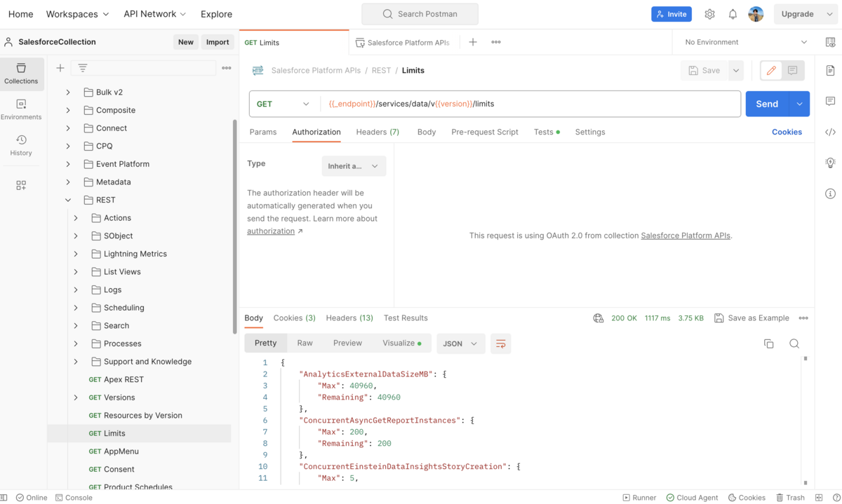842x504 pixels.
Task: Open the comments panel in right sidebar
Action: tap(831, 101)
